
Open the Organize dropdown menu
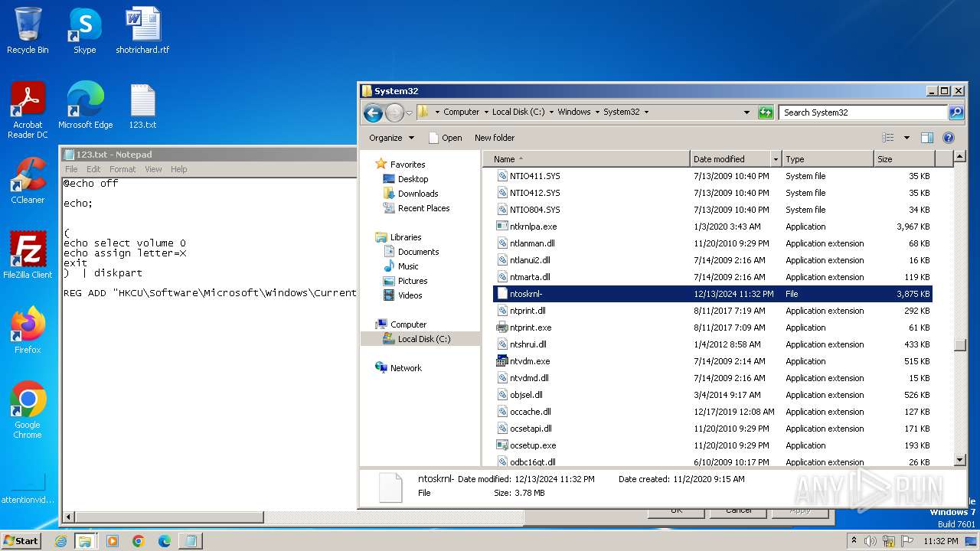point(391,138)
